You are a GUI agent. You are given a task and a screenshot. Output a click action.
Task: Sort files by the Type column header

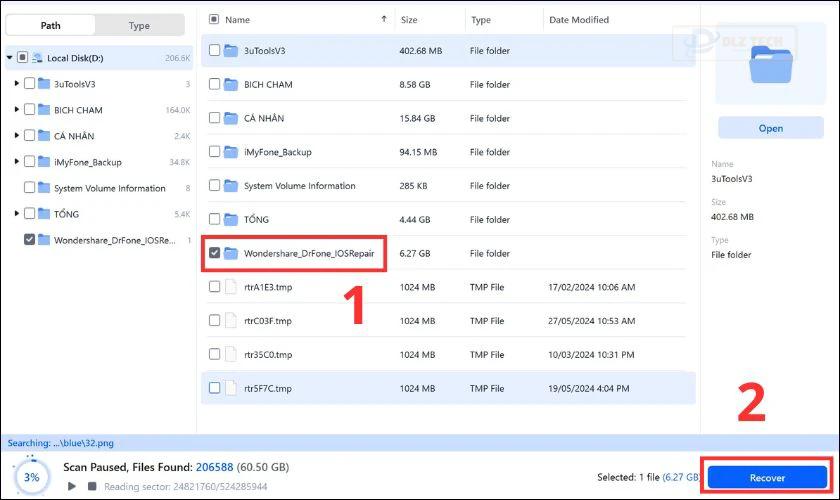tap(481, 20)
